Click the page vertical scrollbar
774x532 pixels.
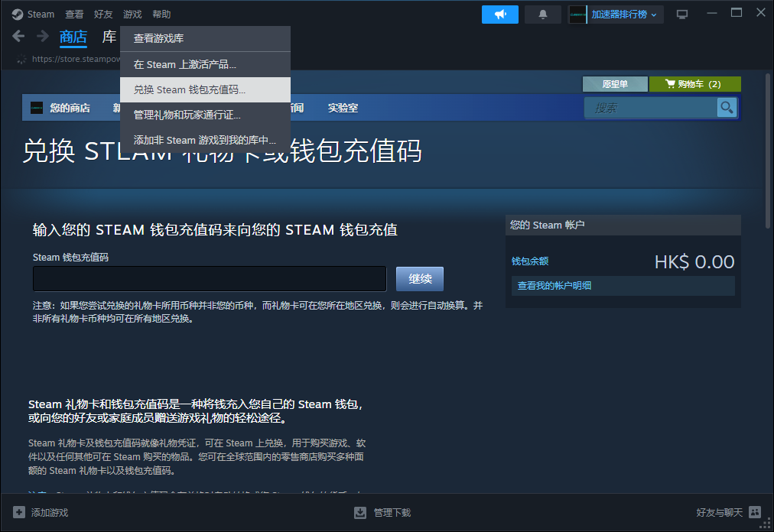(768, 151)
